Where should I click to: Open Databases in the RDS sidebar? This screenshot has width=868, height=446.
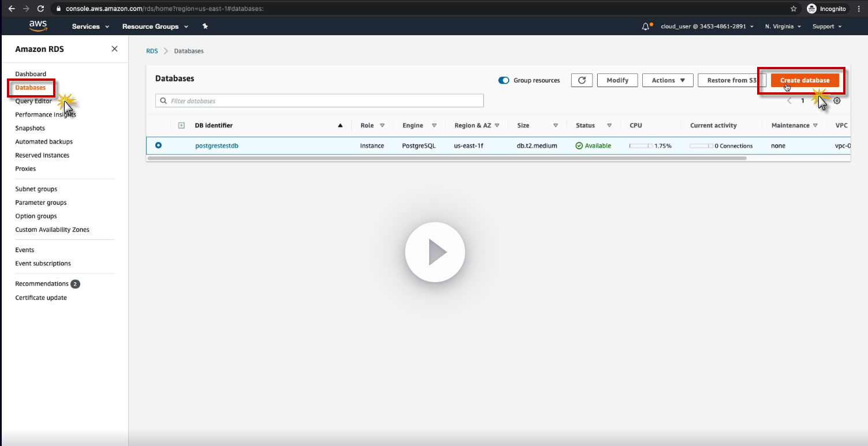31,88
